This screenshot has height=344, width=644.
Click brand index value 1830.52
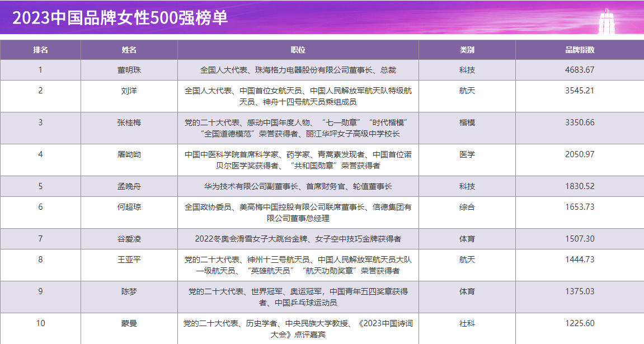point(580,186)
